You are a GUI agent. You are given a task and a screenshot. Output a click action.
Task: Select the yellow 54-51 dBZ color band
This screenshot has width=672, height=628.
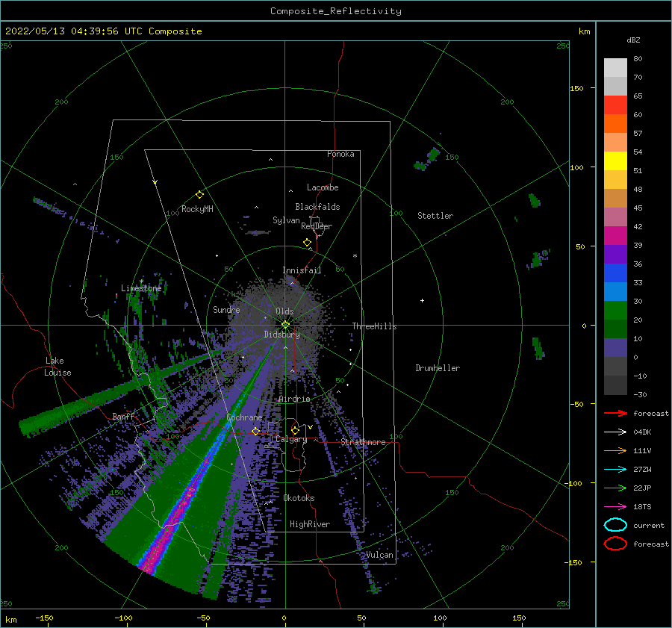point(615,161)
